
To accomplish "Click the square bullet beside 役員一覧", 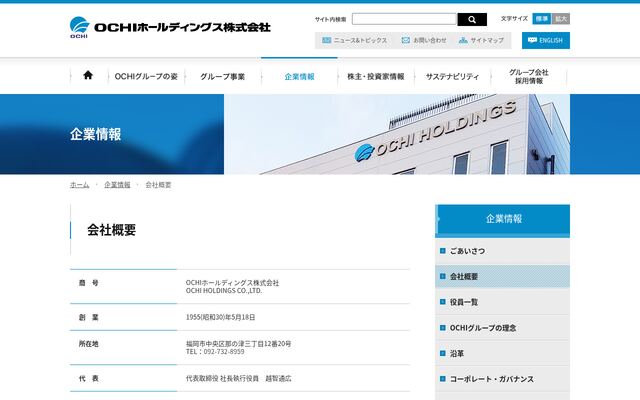I will tap(442, 302).
